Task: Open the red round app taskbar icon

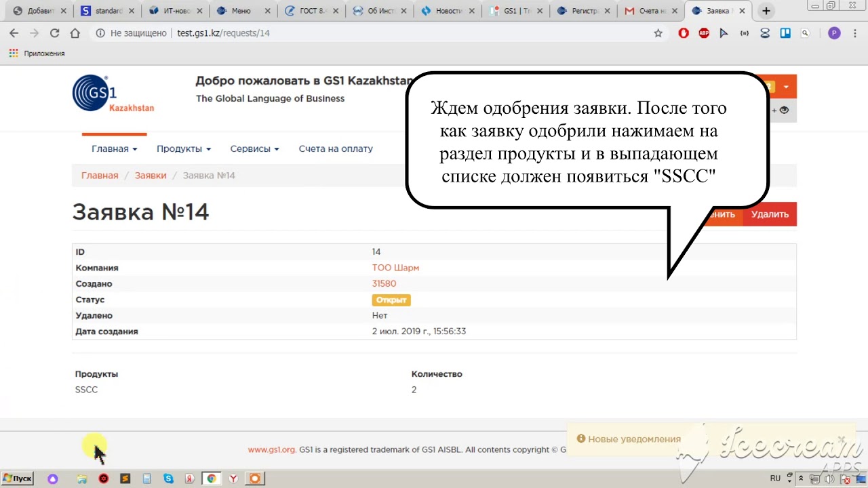Action: pyautogui.click(x=103, y=479)
